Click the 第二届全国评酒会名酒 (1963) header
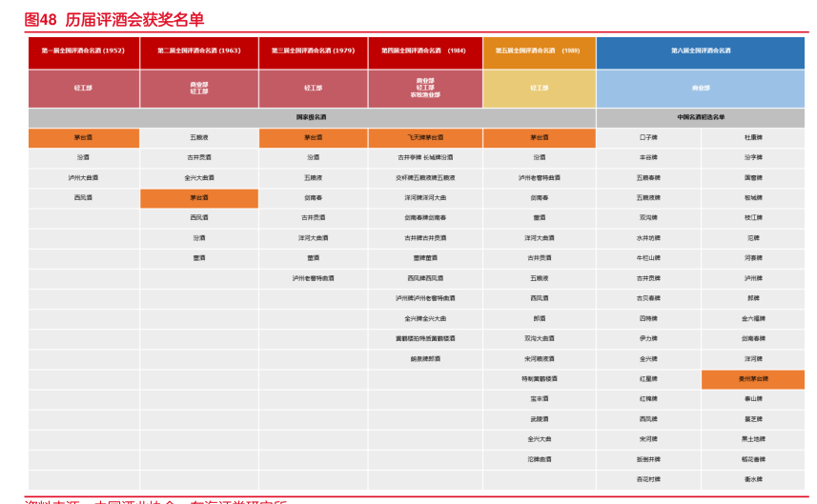The width and height of the screenshot is (817, 504). coord(198,50)
